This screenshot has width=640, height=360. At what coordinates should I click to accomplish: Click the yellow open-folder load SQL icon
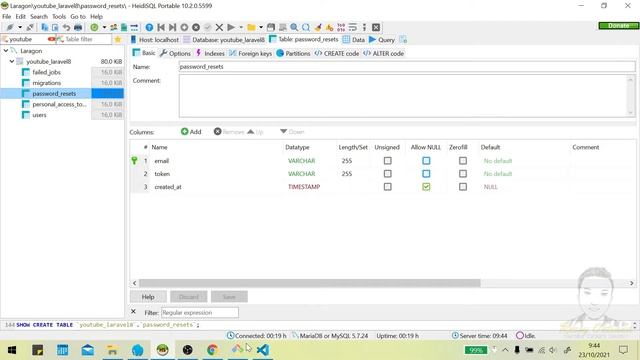251,27
